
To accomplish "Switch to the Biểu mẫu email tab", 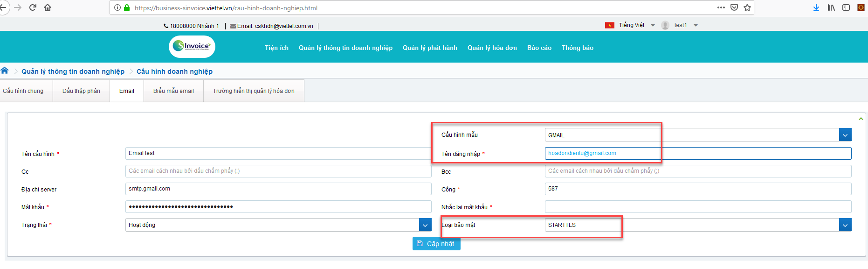I will [173, 91].
